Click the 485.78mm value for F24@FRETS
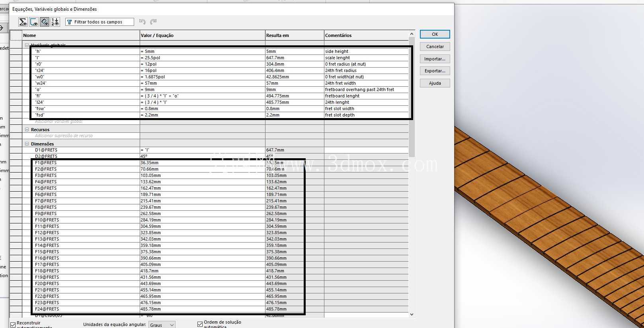The height and width of the screenshot is (328, 644). point(202,309)
